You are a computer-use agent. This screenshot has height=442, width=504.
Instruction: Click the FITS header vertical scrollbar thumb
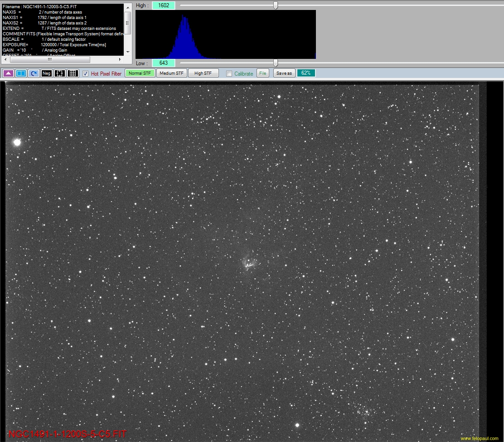click(128, 23)
